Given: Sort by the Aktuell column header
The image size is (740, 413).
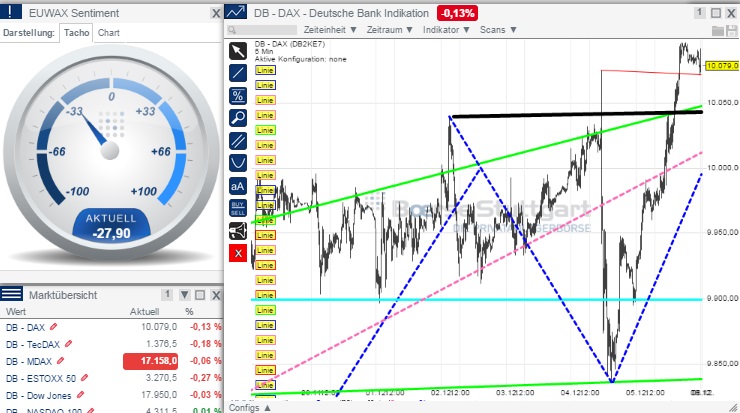Looking at the screenshot, I should [x=144, y=312].
